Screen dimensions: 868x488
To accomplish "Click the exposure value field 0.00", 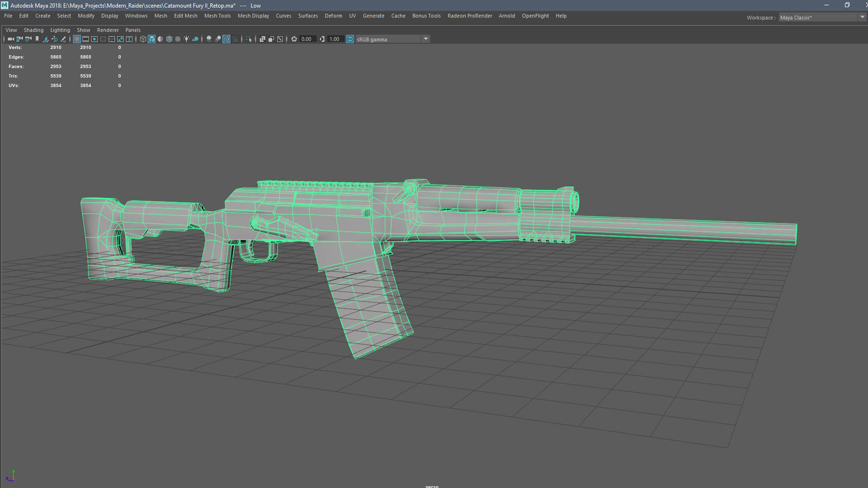I will (x=307, y=39).
